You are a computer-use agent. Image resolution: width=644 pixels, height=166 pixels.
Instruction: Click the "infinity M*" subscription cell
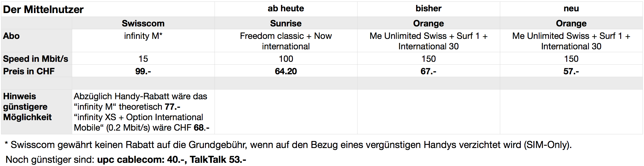[143, 36]
